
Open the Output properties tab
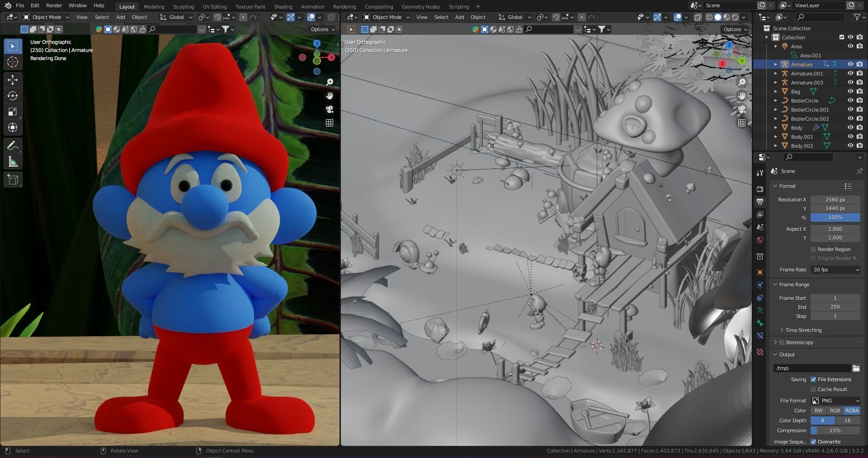point(760,201)
